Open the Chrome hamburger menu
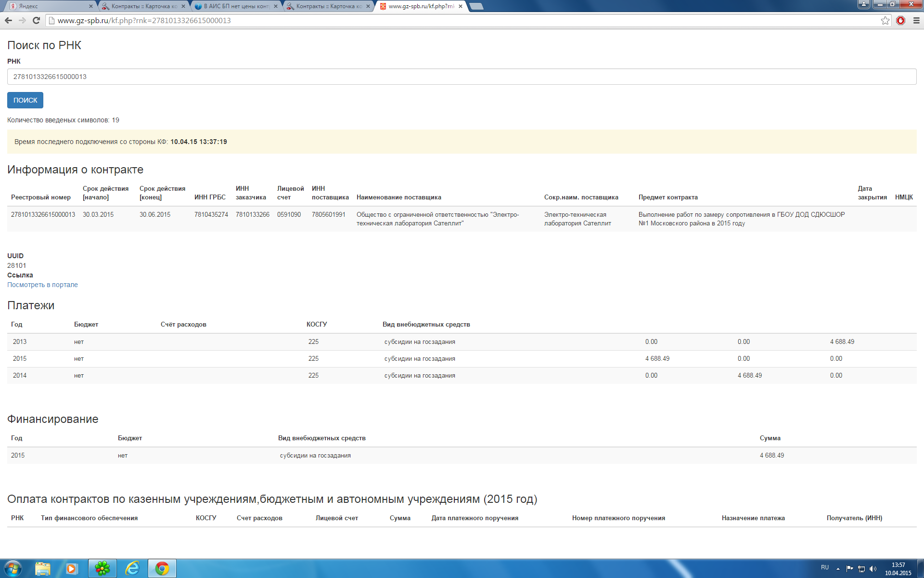This screenshot has height=578, width=924. (x=916, y=20)
